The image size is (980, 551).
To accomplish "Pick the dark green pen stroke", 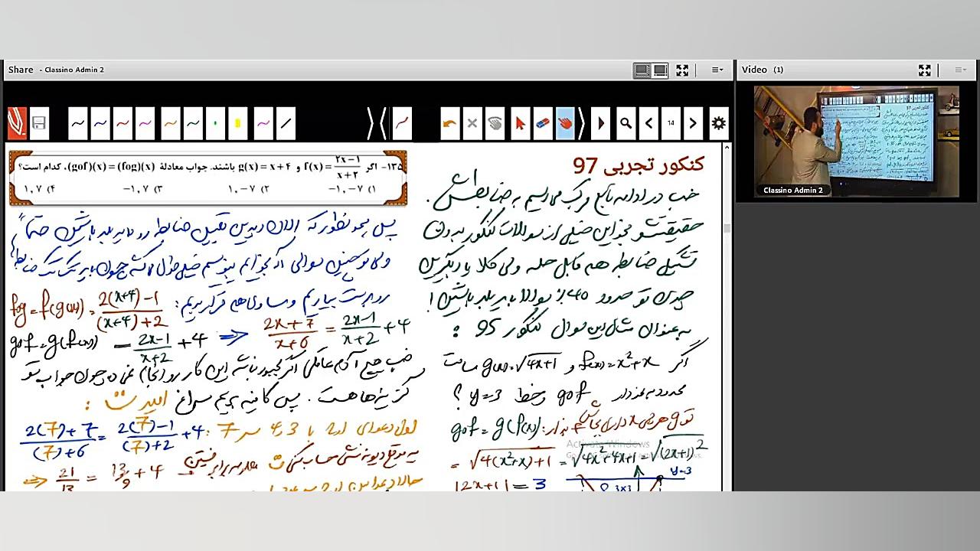I will tap(193, 123).
